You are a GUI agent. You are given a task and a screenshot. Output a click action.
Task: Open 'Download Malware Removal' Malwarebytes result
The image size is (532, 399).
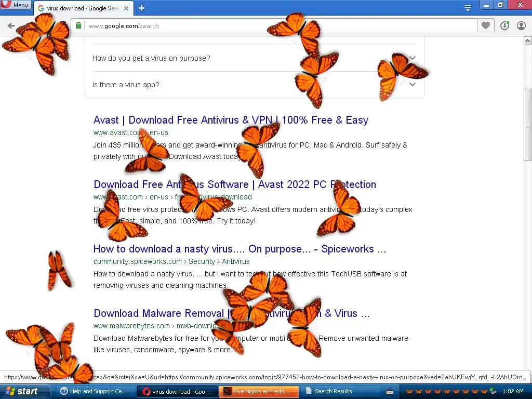point(231,313)
